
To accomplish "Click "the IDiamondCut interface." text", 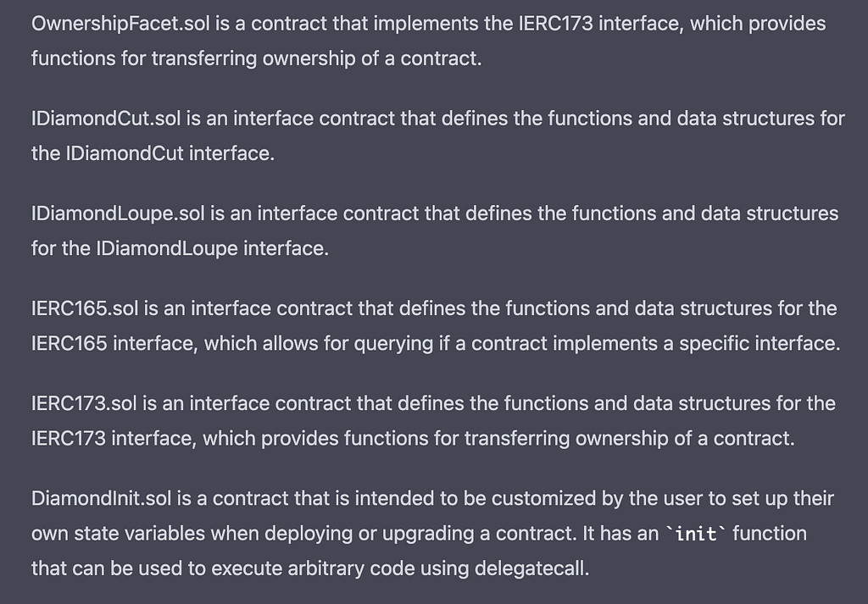I will pos(153,154).
